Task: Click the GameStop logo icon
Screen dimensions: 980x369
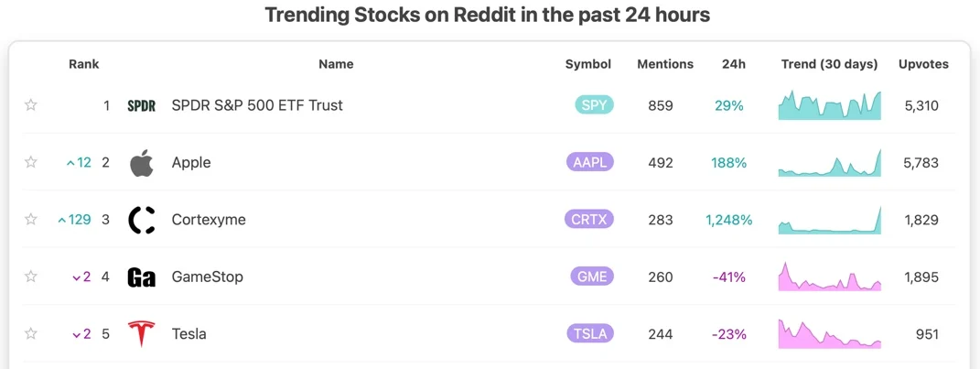Action: (141, 277)
